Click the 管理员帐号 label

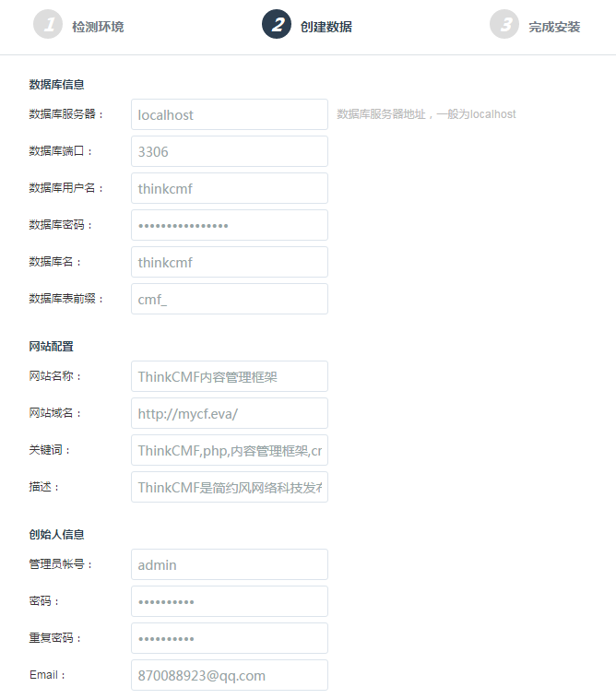click(x=61, y=564)
